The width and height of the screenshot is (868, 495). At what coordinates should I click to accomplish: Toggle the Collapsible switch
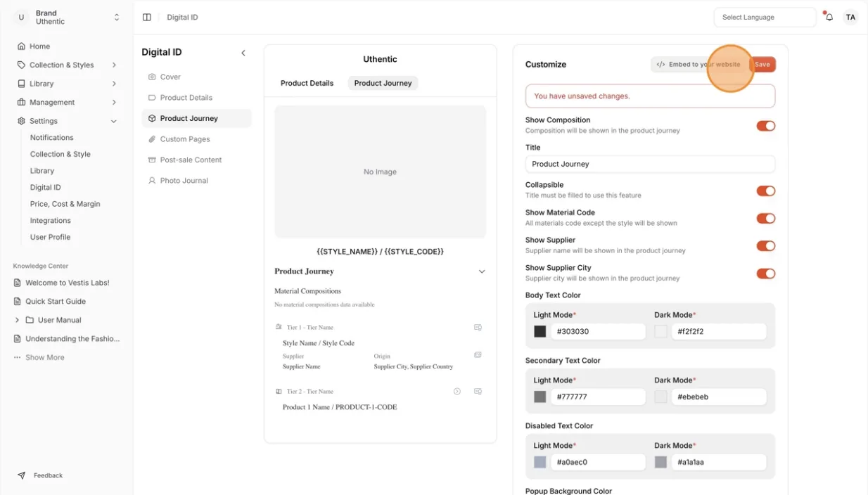[766, 191]
